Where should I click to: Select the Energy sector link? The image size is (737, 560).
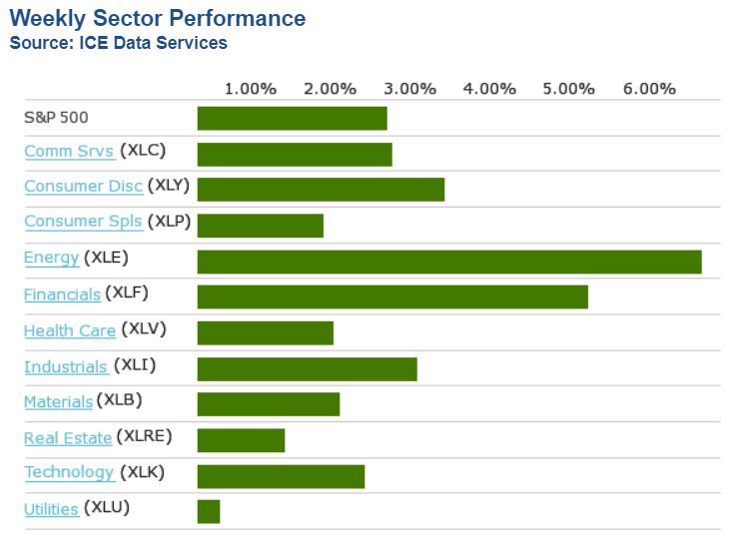51,258
